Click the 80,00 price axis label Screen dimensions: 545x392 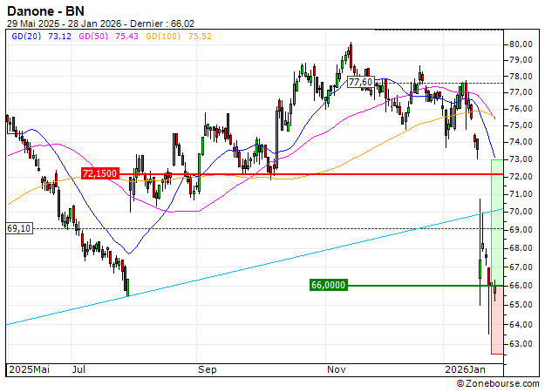pos(521,44)
